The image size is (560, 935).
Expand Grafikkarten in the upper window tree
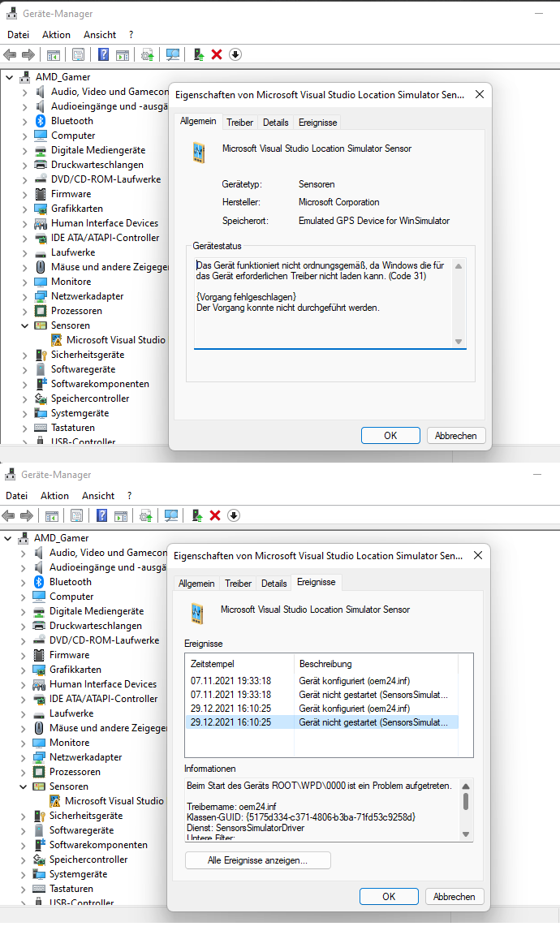(24, 209)
